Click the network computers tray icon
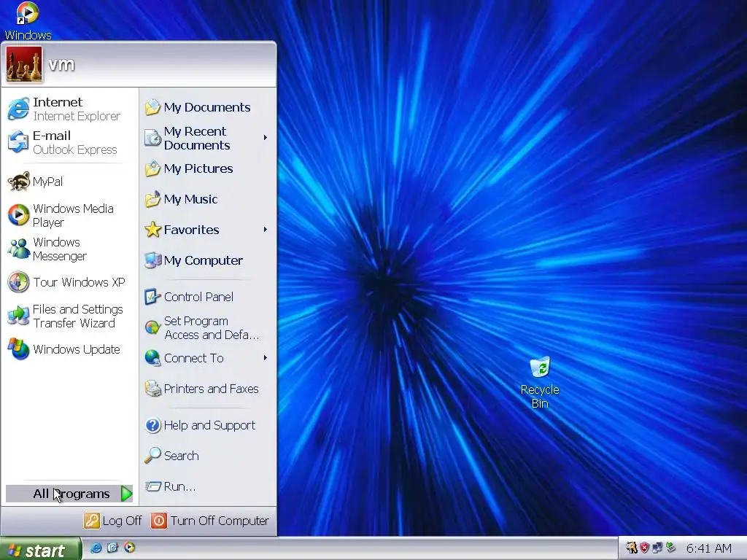Screen dimensions: 747x560 pos(657,548)
